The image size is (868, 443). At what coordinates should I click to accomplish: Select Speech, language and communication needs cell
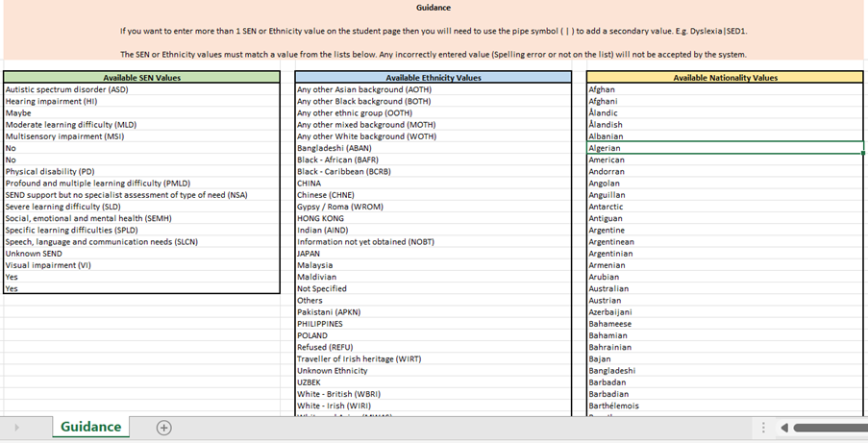(x=141, y=241)
